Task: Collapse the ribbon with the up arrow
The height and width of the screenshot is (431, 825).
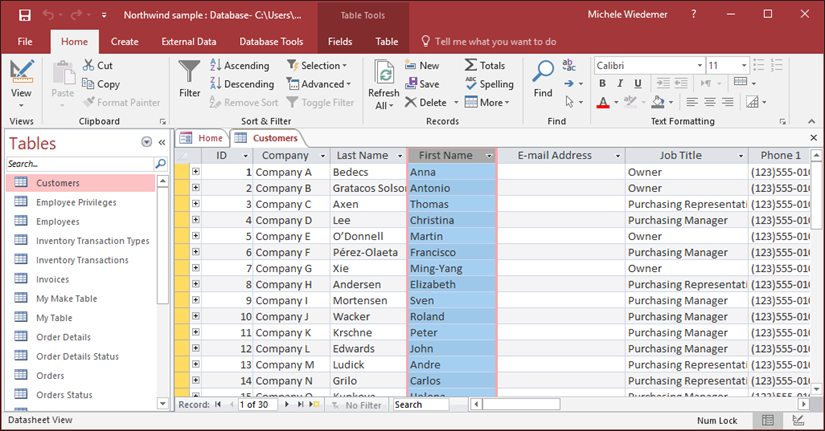Action: [x=811, y=121]
